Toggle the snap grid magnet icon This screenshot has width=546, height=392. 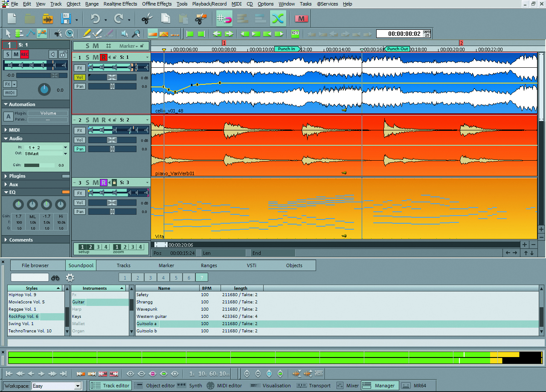pos(224,19)
